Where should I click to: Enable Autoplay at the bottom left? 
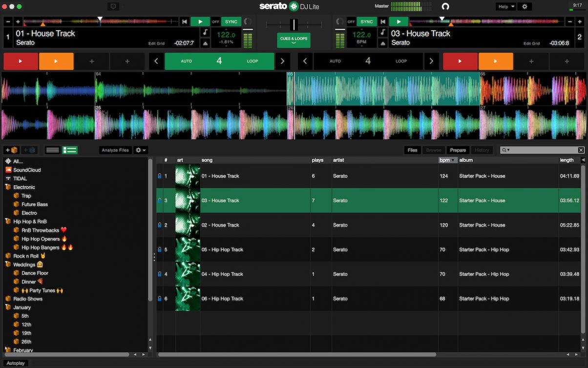[x=16, y=363]
